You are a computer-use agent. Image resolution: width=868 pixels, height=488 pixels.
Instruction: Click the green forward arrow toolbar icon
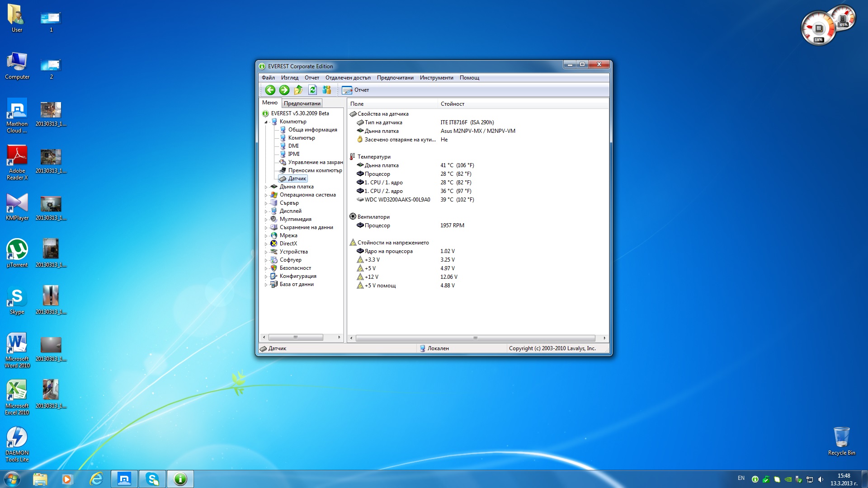[x=284, y=90]
